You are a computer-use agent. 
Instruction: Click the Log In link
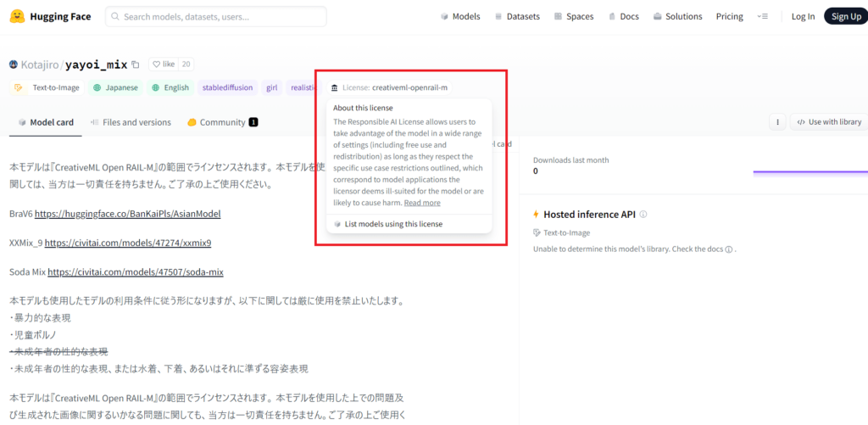click(x=803, y=17)
